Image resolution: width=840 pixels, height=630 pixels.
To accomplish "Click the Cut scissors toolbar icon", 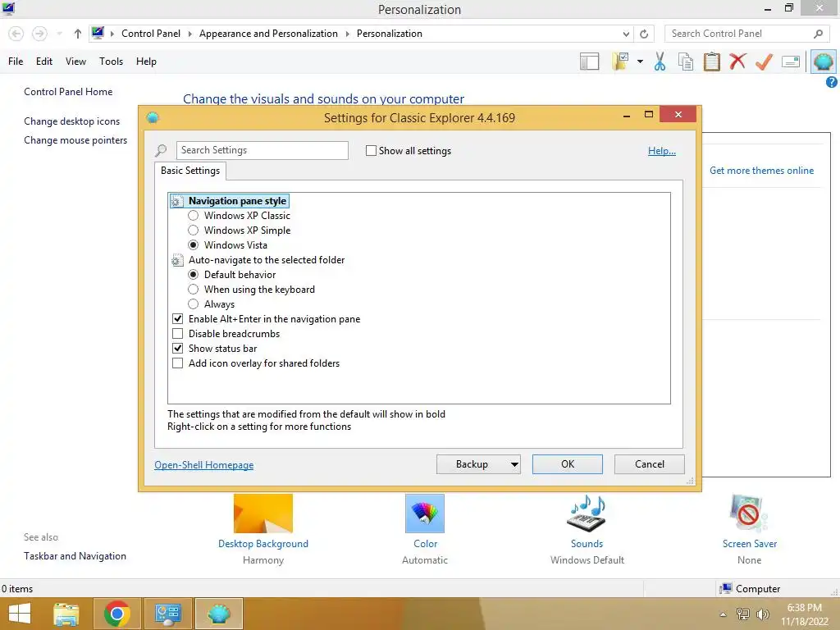I will click(x=660, y=62).
